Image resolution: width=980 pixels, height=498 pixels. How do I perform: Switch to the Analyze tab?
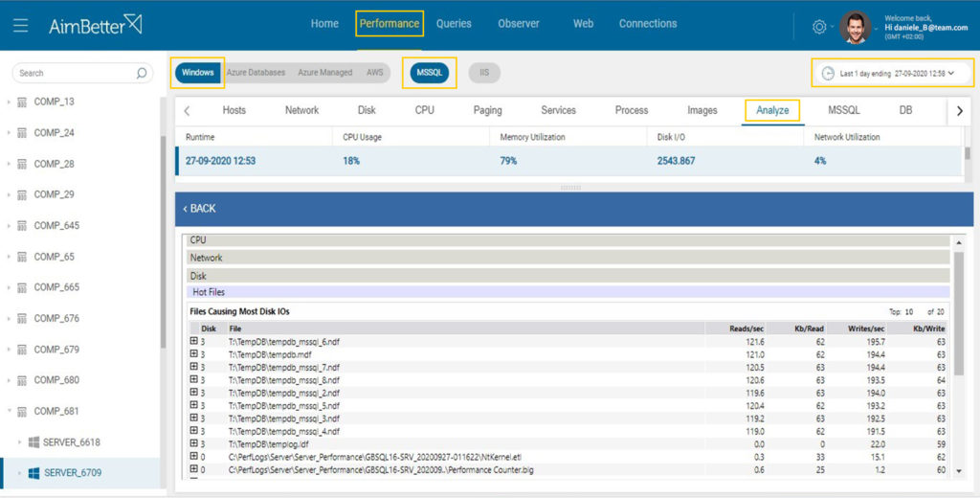point(772,110)
